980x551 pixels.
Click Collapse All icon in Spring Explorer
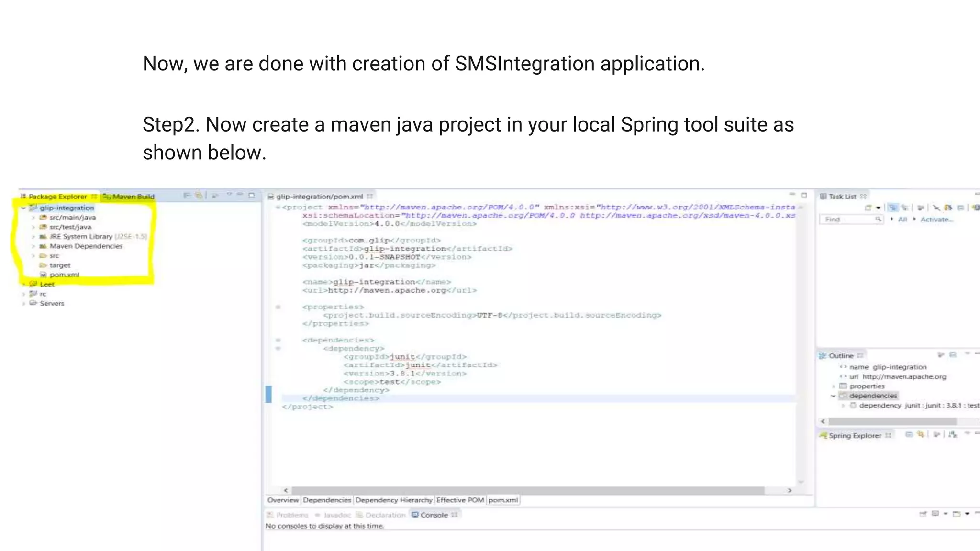point(909,435)
